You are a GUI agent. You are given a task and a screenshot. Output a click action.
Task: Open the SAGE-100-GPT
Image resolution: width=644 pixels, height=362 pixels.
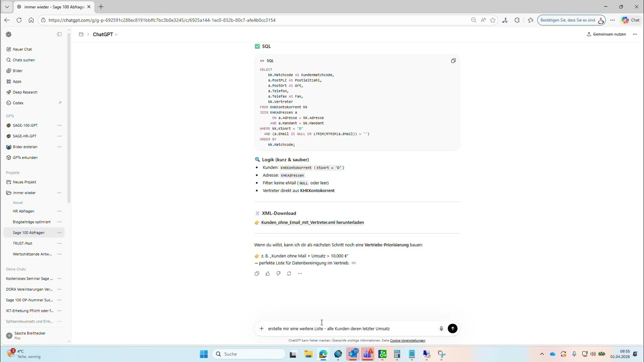tap(25, 125)
